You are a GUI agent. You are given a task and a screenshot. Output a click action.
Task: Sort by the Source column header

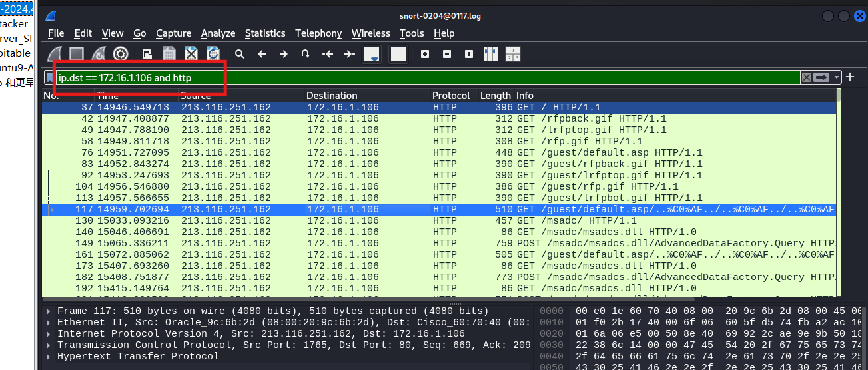(241, 96)
